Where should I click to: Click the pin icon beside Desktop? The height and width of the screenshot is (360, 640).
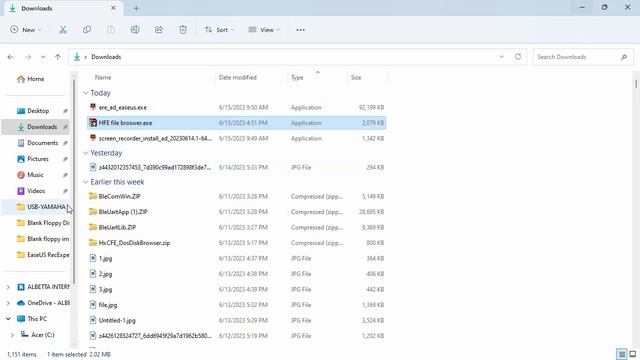(65, 111)
